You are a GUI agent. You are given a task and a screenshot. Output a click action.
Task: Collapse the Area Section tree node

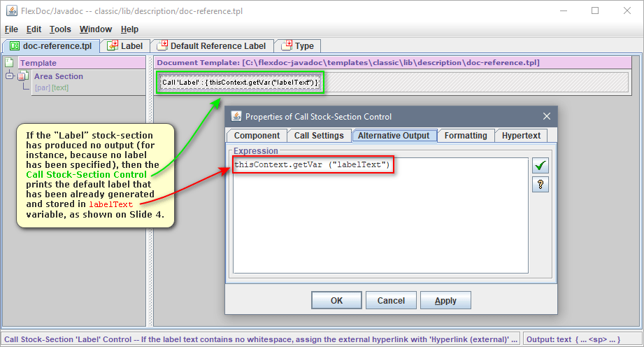(10, 77)
